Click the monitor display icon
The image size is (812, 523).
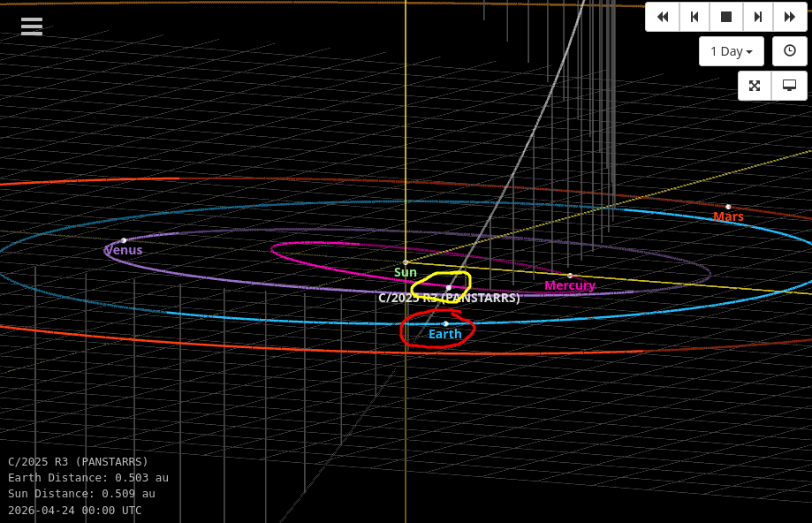(790, 86)
